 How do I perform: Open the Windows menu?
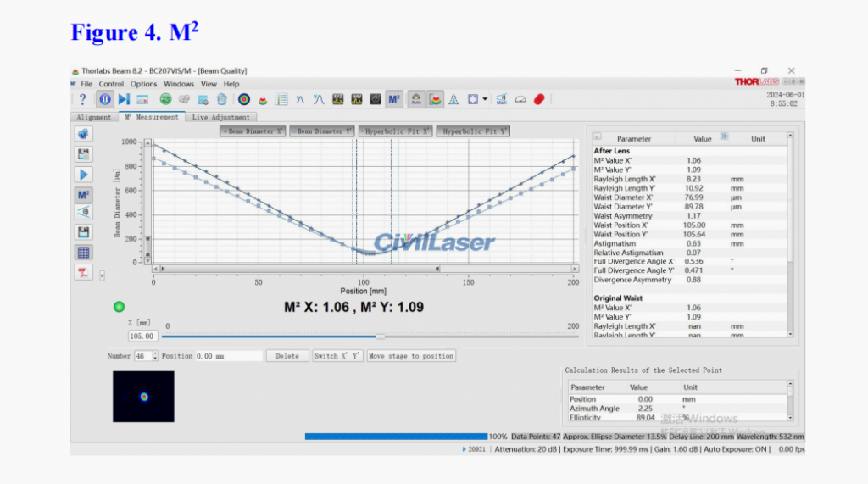[179, 84]
